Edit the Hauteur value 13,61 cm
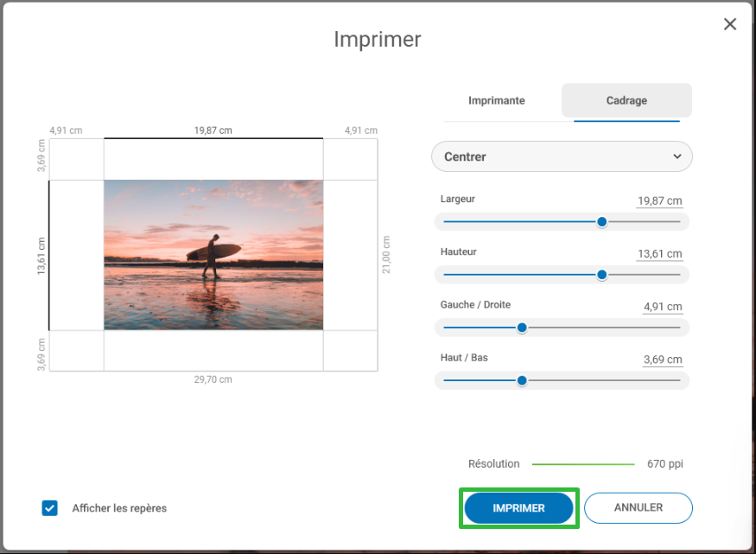756x554 pixels. pos(659,253)
